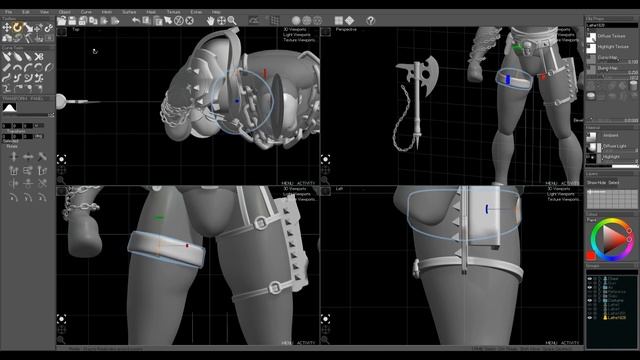Collapse the Curve Tools panel header
Viewport: 640px width, 360px height.
(x=28, y=48)
